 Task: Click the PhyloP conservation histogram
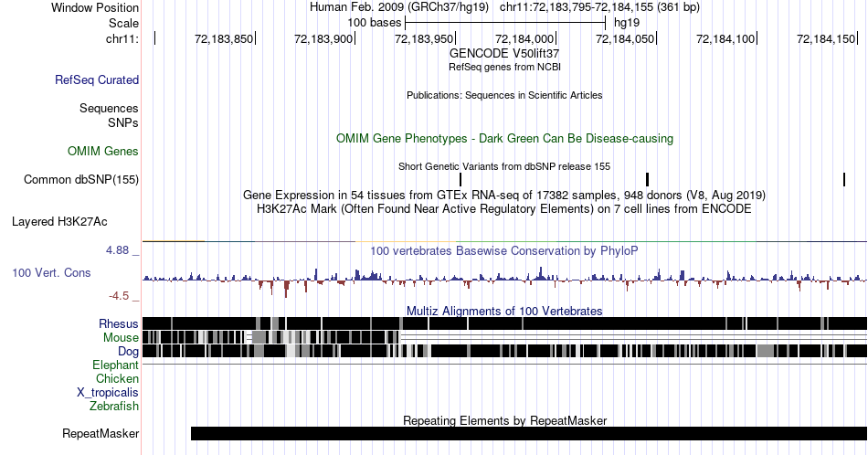pyautogui.click(x=504, y=281)
